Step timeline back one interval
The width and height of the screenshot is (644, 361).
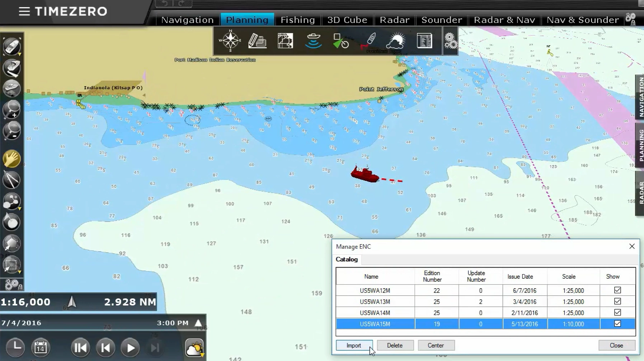pyautogui.click(x=105, y=348)
